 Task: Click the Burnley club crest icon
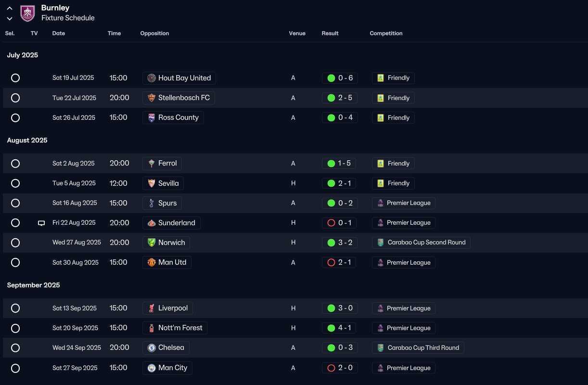[27, 13]
